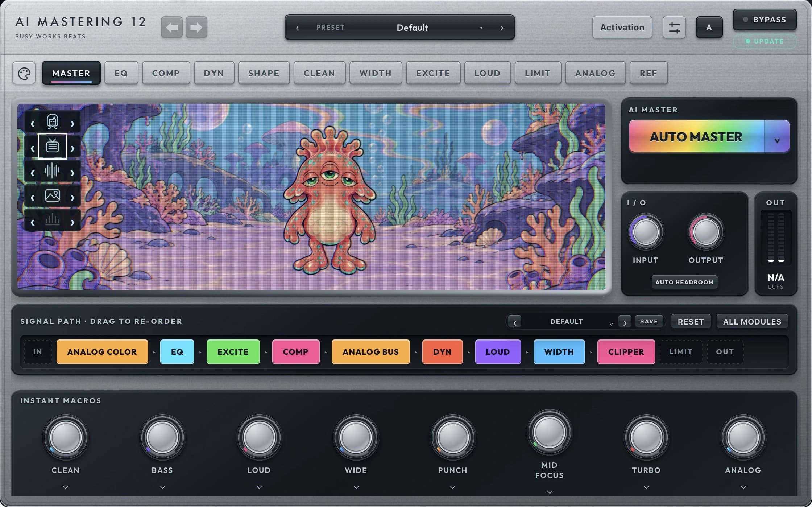
Task: Click the Activation button
Action: coord(622,27)
